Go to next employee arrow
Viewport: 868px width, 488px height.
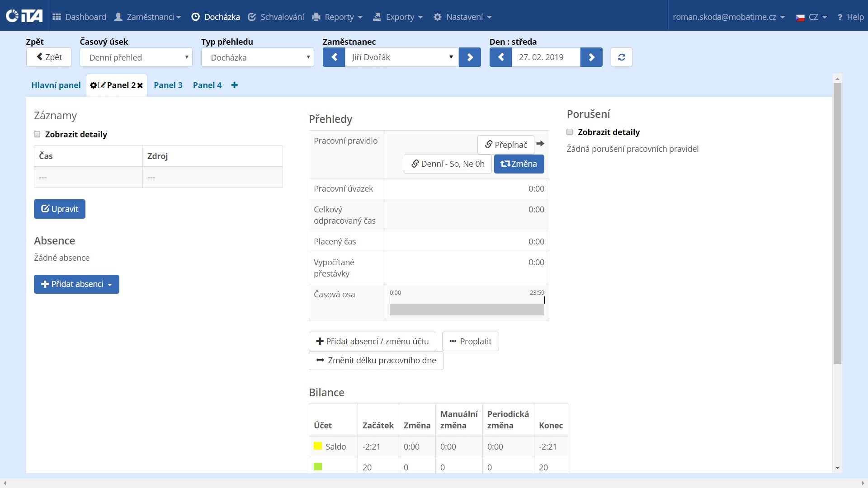coord(470,57)
